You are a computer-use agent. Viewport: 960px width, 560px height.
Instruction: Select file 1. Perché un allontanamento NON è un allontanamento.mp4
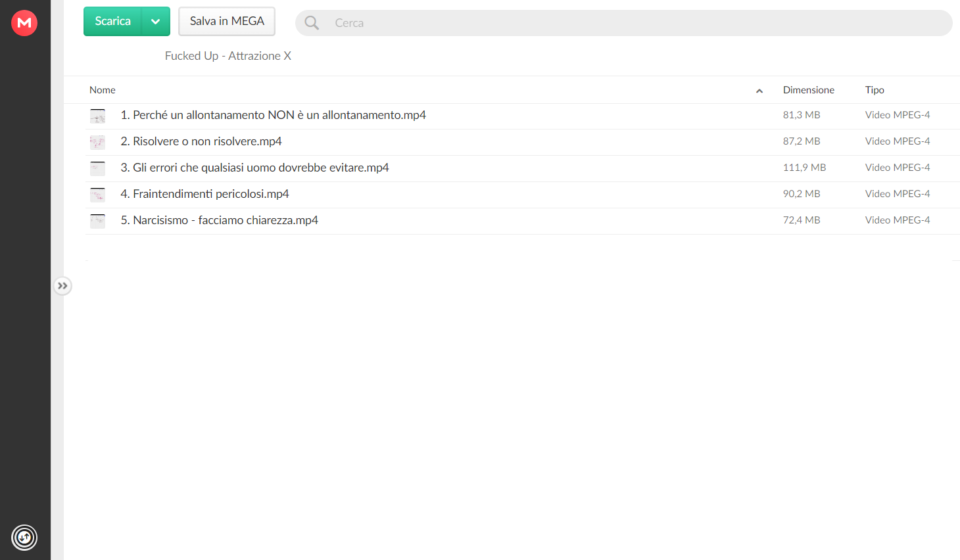click(273, 115)
